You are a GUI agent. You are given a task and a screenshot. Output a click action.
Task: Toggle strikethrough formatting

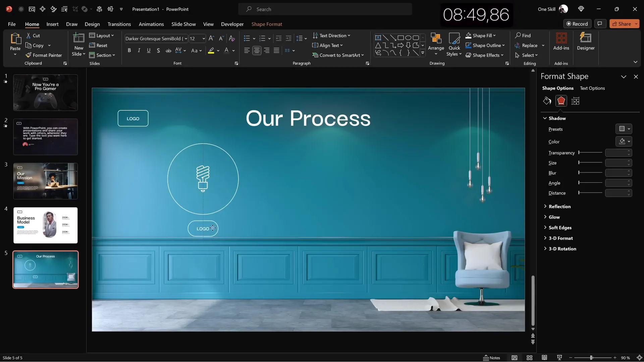pyautogui.click(x=168, y=50)
